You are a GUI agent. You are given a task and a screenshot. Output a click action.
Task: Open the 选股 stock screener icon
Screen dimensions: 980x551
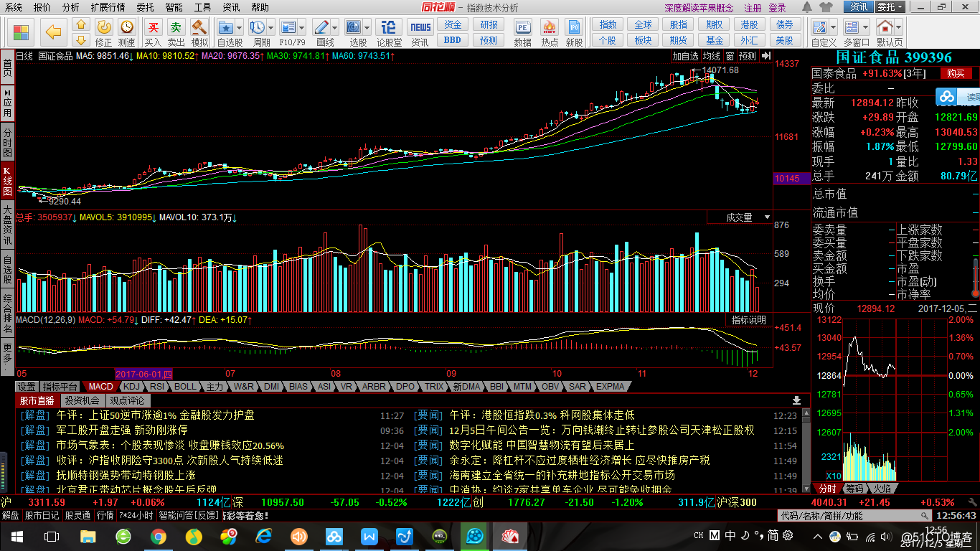pos(354,27)
